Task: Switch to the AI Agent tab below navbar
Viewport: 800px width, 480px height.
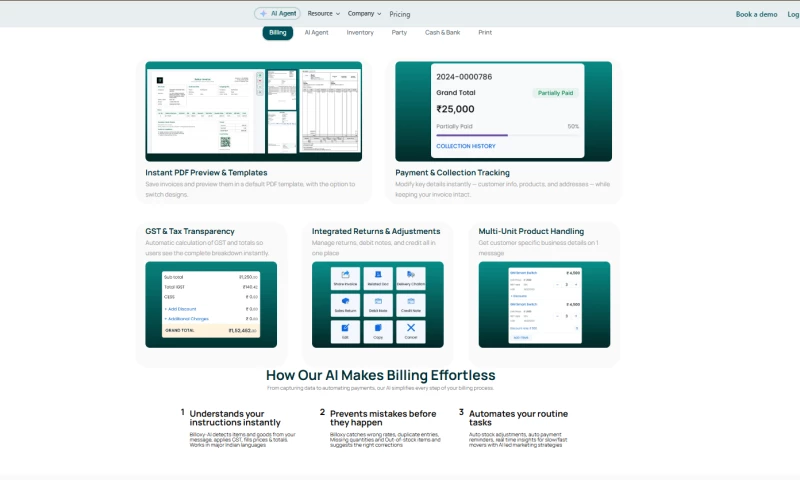Action: (316, 33)
